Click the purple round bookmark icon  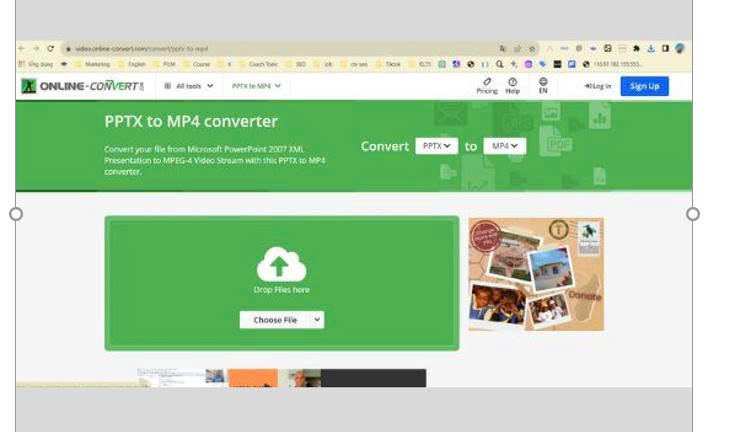[529, 64]
